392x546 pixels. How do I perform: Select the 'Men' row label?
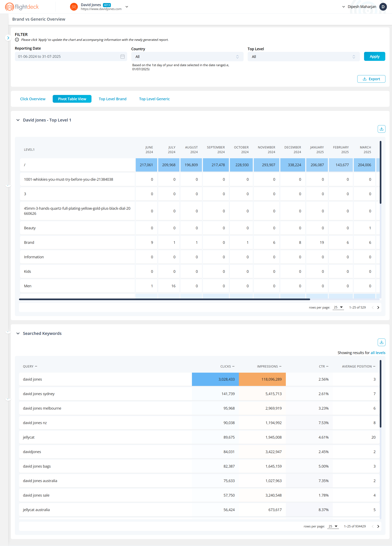click(x=28, y=286)
